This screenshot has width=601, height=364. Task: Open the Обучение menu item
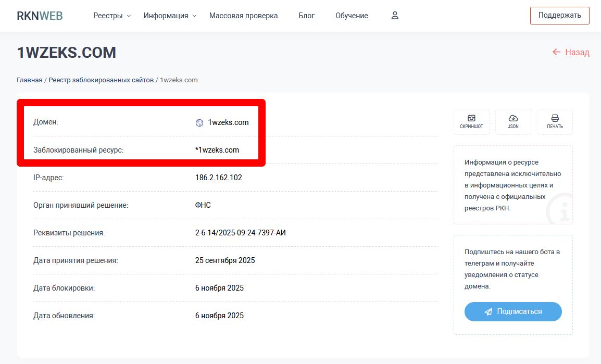point(352,16)
